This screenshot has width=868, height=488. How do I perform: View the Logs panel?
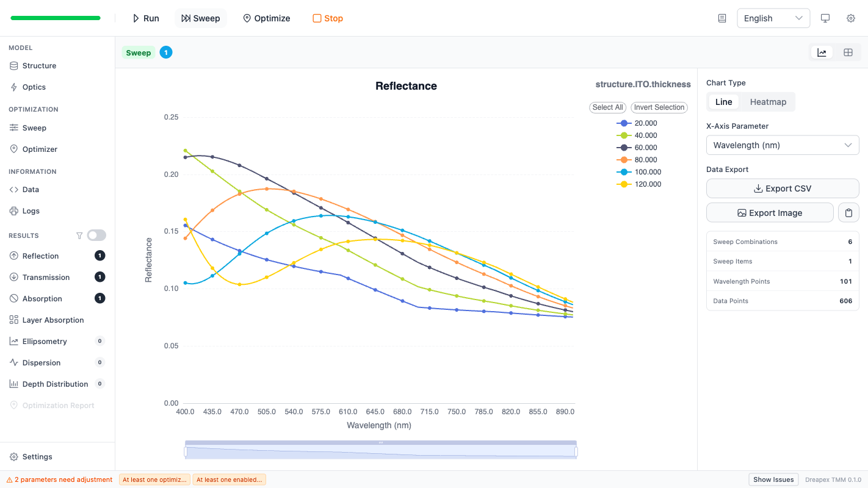(x=32, y=210)
